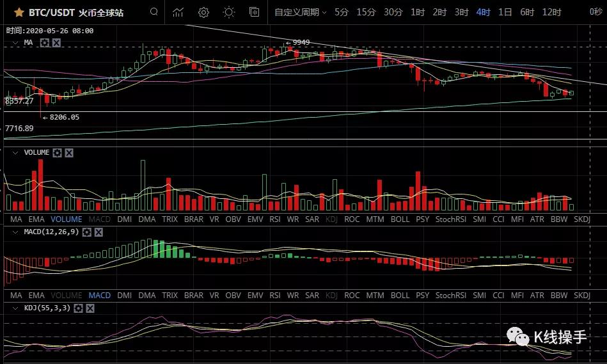Click the 时间:2020-05-26 08:00 readout
Viewport: 607px width, 364px height.
49,31
